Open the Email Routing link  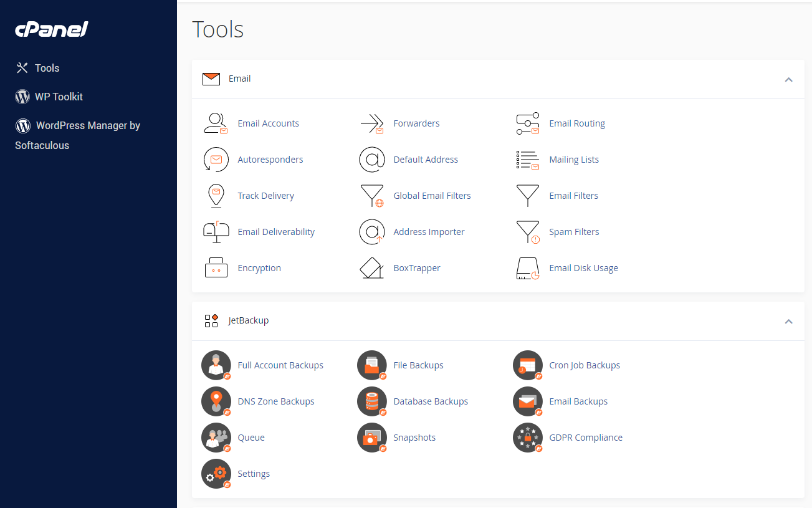(x=577, y=123)
